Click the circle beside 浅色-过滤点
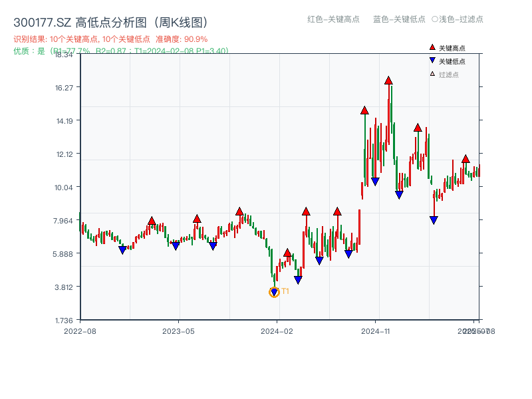The width and height of the screenshot is (532, 399). coord(435,19)
